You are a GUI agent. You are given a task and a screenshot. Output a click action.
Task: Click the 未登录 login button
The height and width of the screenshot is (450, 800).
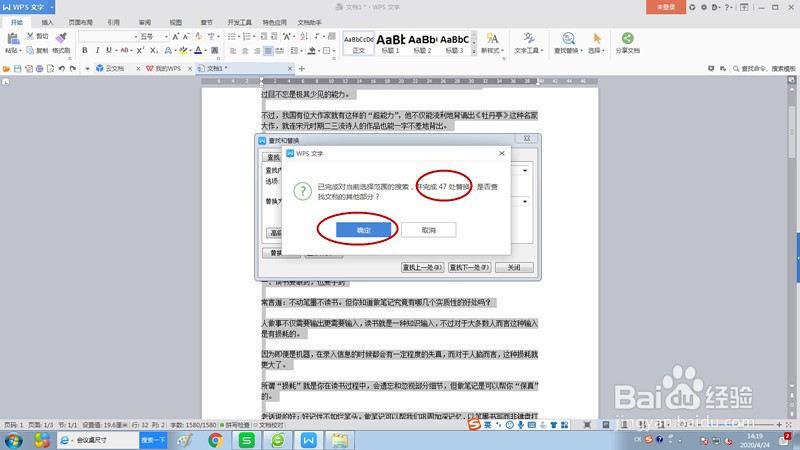tap(665, 7)
